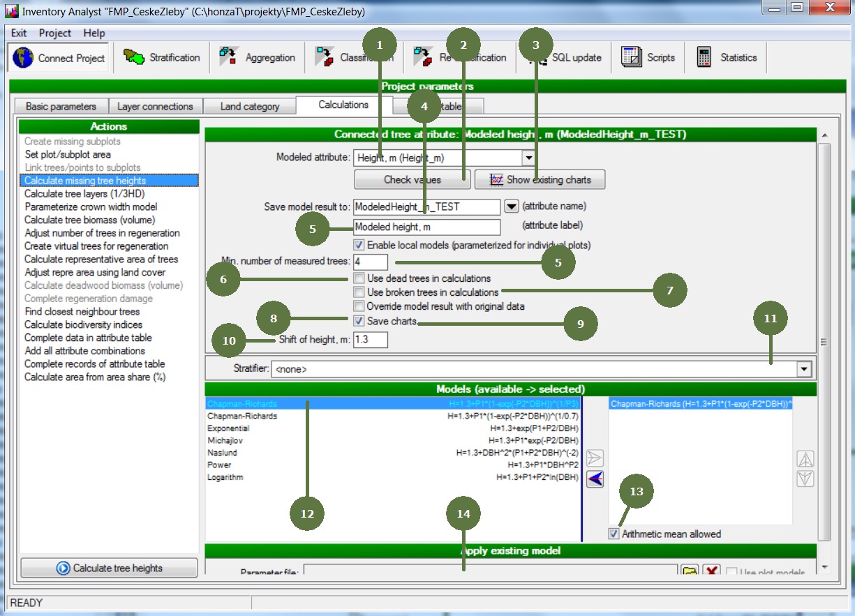Screen dimensions: 855x616
Task: Enable Use dead trees in calculations
Action: click(359, 278)
